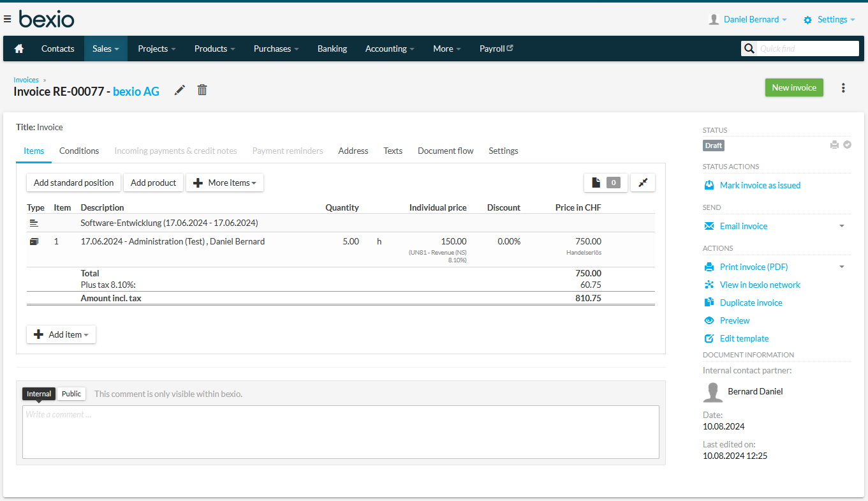Switch to the Document flow tab
Viewport: 868px width, 501px height.
coord(446,151)
